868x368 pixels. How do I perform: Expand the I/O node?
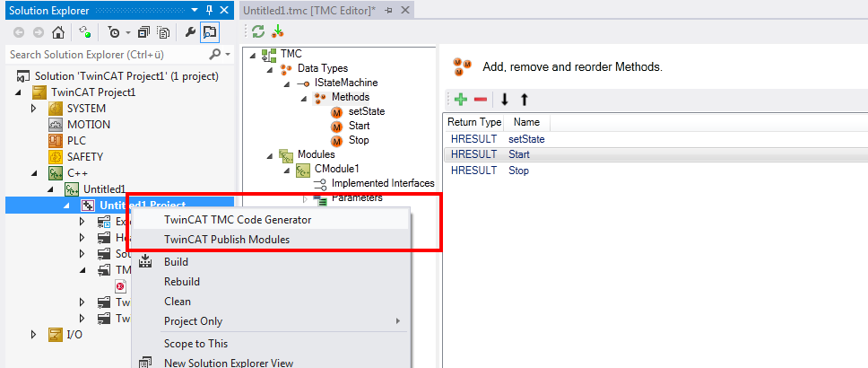pyautogui.click(x=35, y=335)
